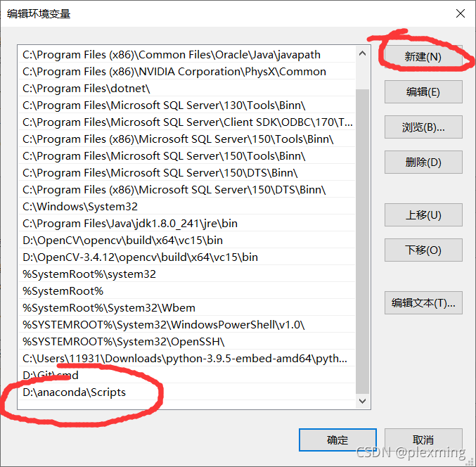
Task: Select C:\Windows\System32 entry
Action: pos(186,207)
